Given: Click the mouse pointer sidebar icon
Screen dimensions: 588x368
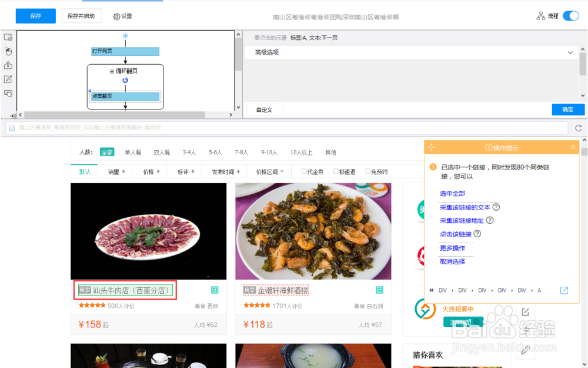Looking at the screenshot, I should [8, 51].
